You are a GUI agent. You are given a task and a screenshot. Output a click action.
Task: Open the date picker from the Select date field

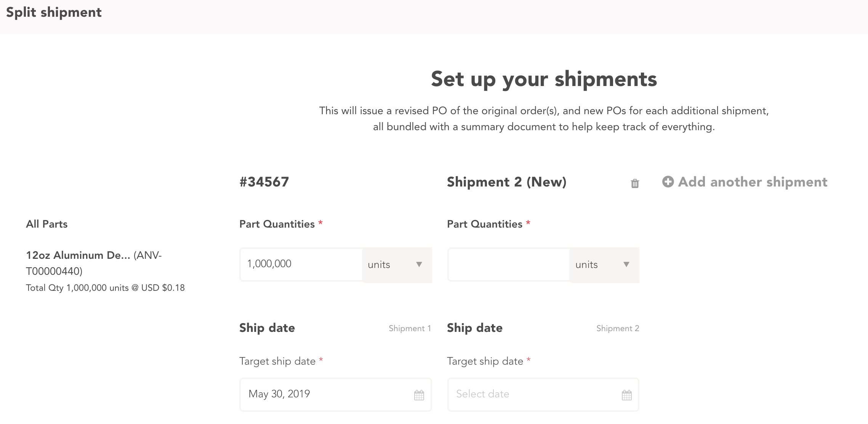tap(507, 394)
